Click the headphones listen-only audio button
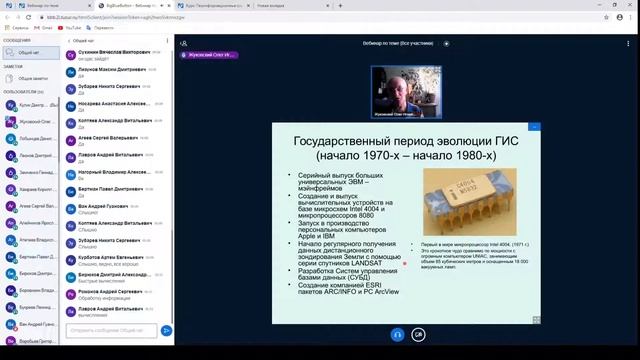Image resolution: width=640 pixels, height=360 pixels. (398, 335)
